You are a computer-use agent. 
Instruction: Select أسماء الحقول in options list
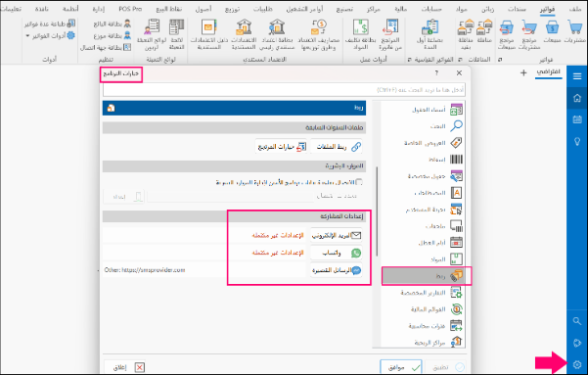pos(423,110)
